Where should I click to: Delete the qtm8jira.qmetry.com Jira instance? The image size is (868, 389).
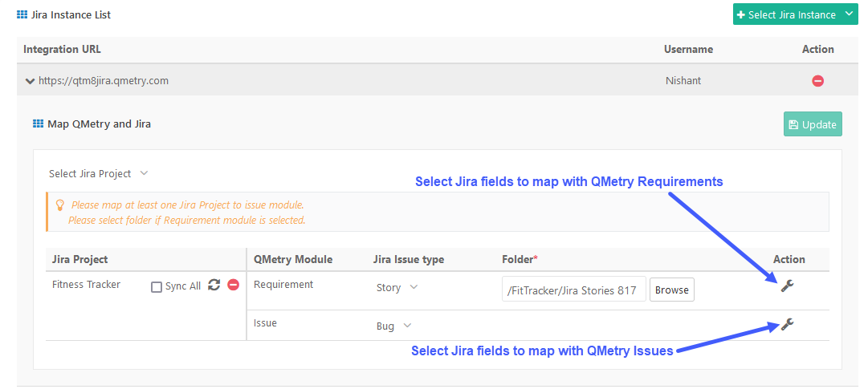[817, 81]
